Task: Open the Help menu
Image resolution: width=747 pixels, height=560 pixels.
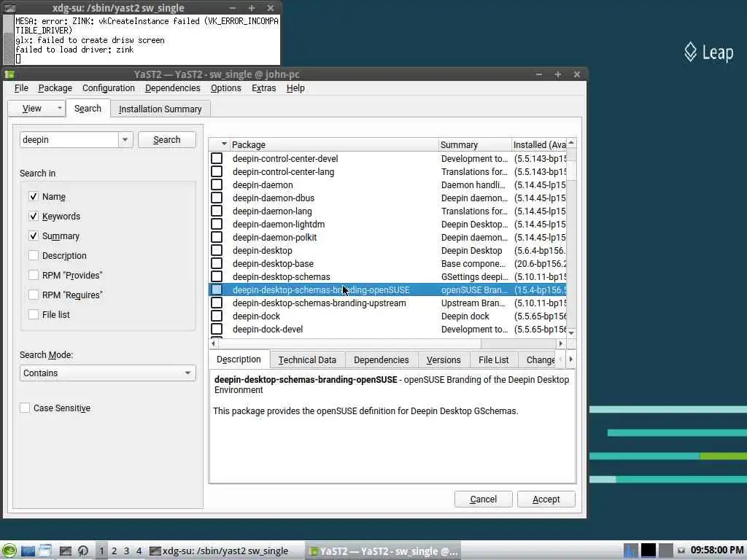Action: click(x=295, y=88)
